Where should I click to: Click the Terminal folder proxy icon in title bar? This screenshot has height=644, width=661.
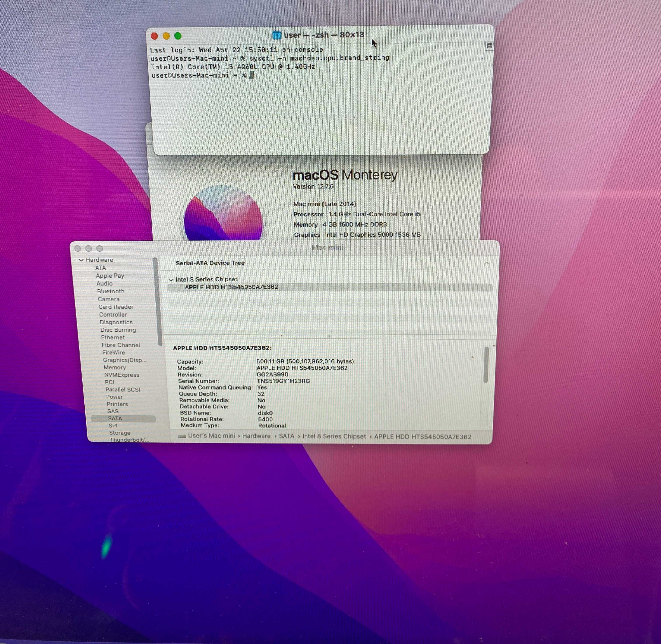(276, 35)
